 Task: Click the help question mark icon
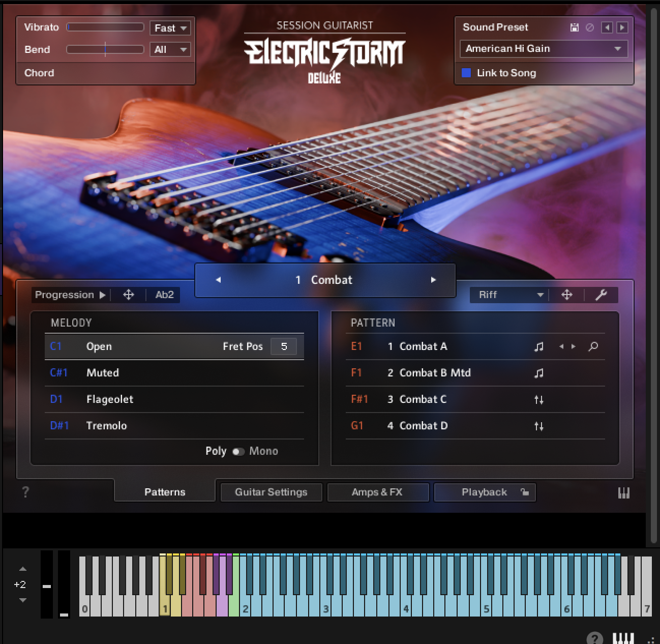click(25, 492)
